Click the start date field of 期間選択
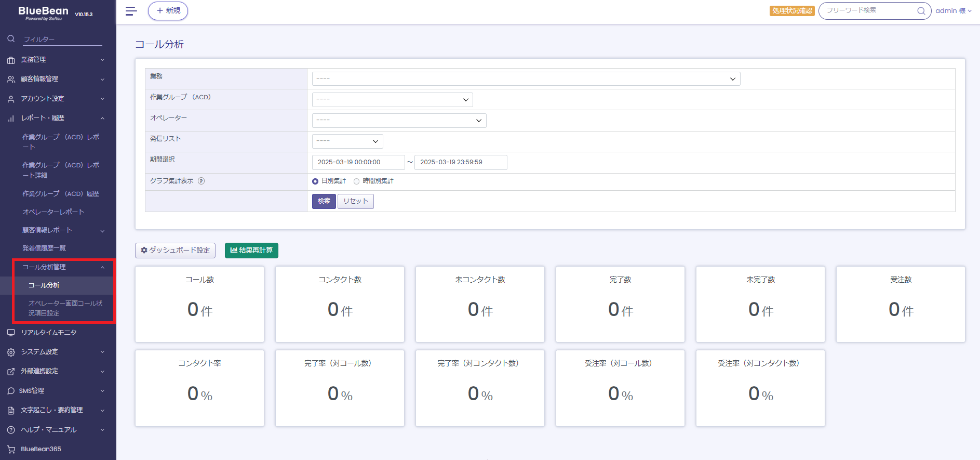 pyautogui.click(x=358, y=162)
